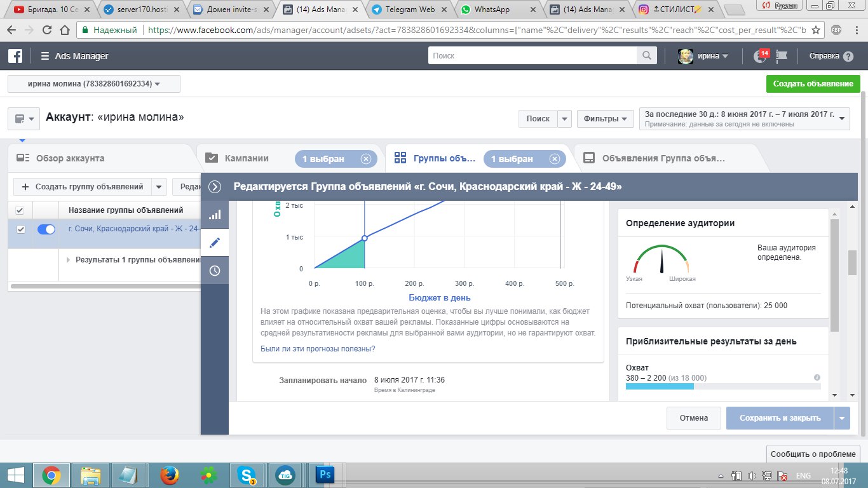
Task: Click the flag pages icon
Action: [x=782, y=56]
